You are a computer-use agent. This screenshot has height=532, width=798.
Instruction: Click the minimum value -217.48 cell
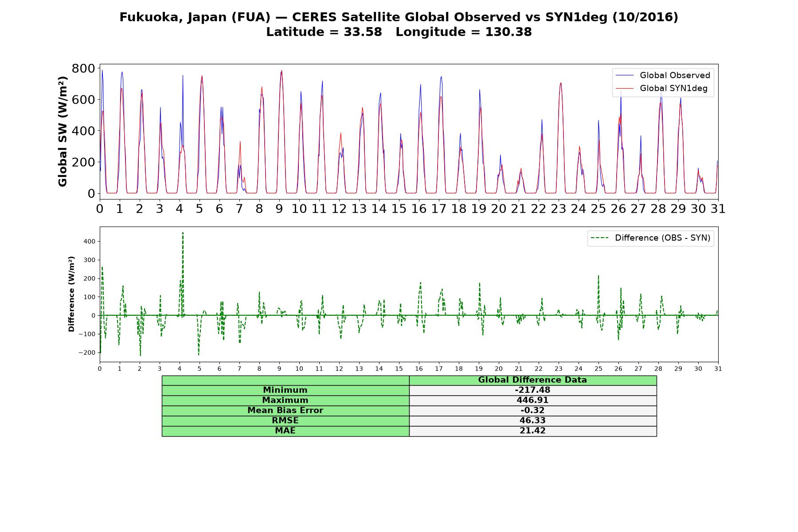click(x=532, y=390)
